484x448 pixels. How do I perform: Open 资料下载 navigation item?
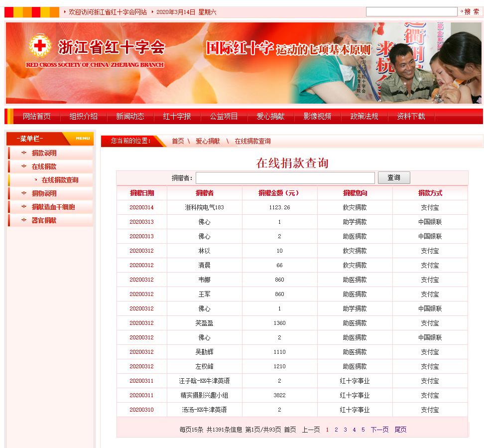(x=411, y=116)
